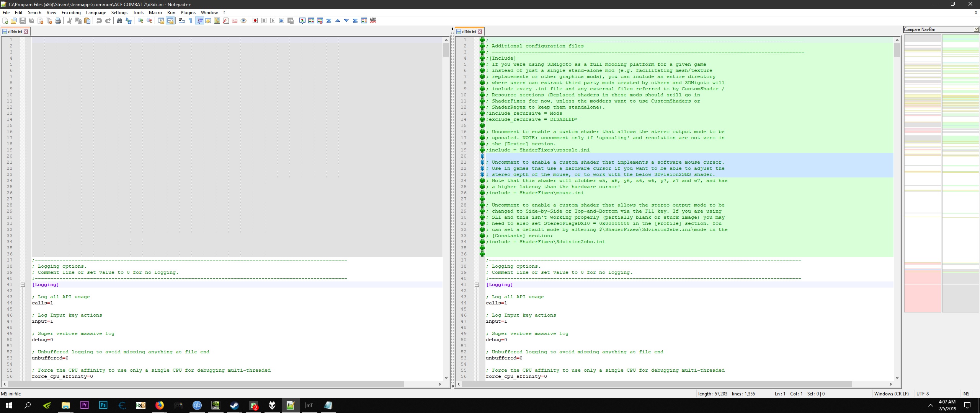Start macro recording with red dot
Image resolution: width=980 pixels, height=413 pixels.
tap(255, 21)
